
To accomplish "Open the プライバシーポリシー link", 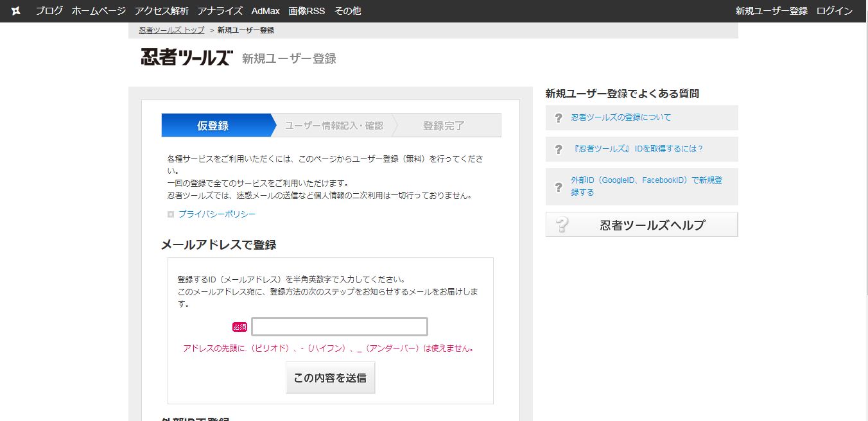I will (x=217, y=214).
